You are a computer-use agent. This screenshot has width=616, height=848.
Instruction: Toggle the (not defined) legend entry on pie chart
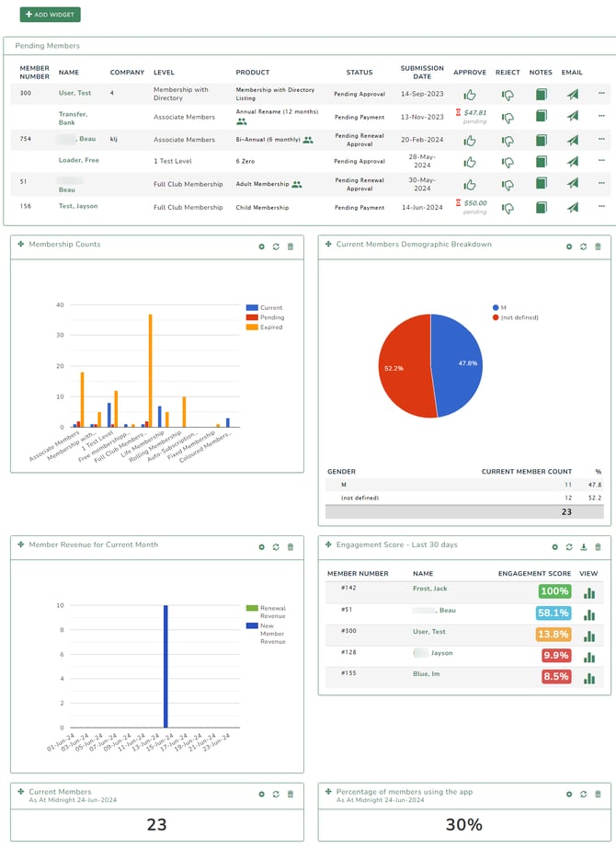coord(519,317)
